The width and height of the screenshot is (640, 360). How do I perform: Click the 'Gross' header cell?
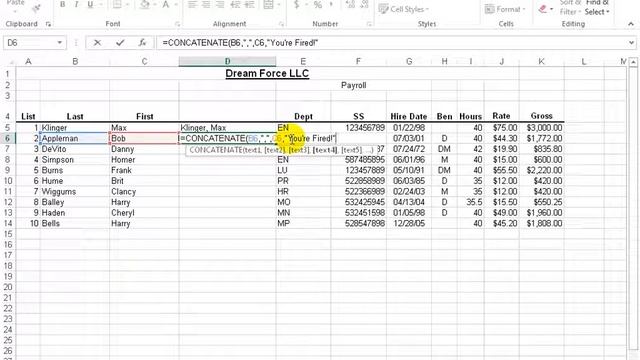tap(542, 116)
